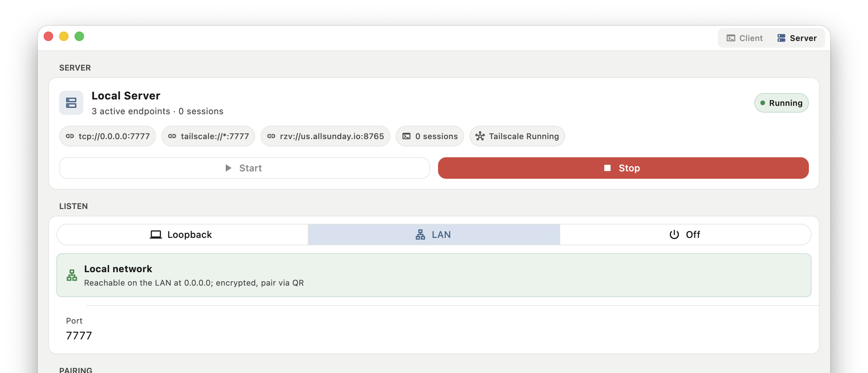Click terminal icon in 0 sessions chip

coord(406,136)
